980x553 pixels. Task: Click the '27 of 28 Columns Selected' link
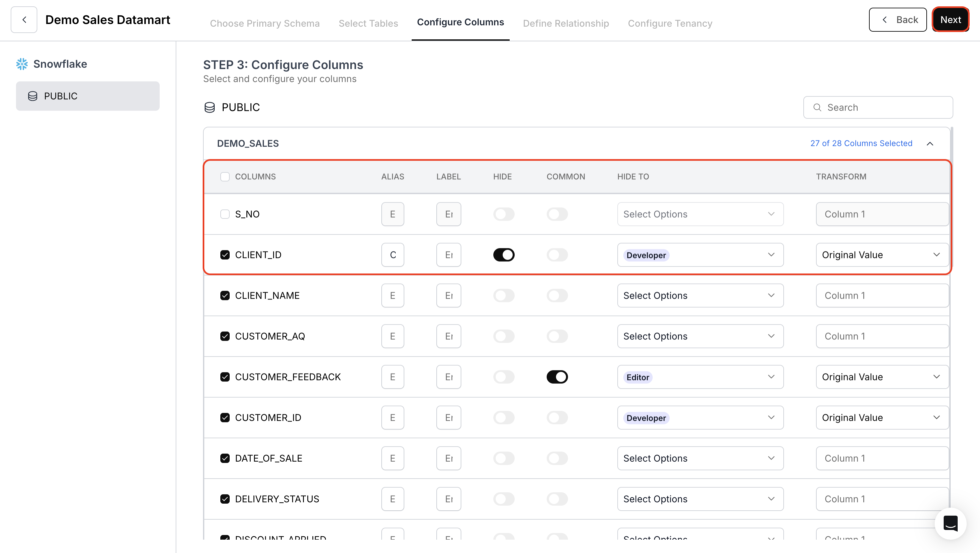click(861, 143)
